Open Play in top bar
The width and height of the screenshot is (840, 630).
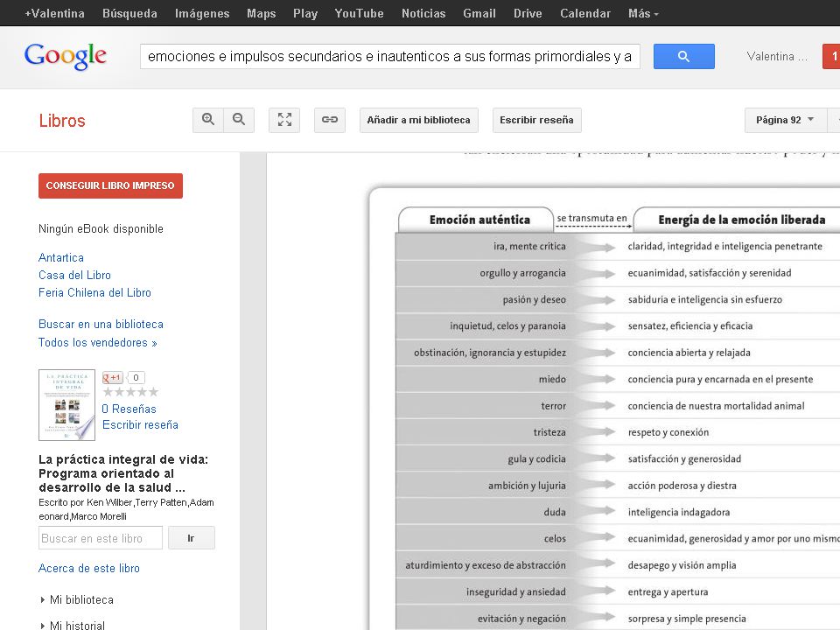pos(305,13)
